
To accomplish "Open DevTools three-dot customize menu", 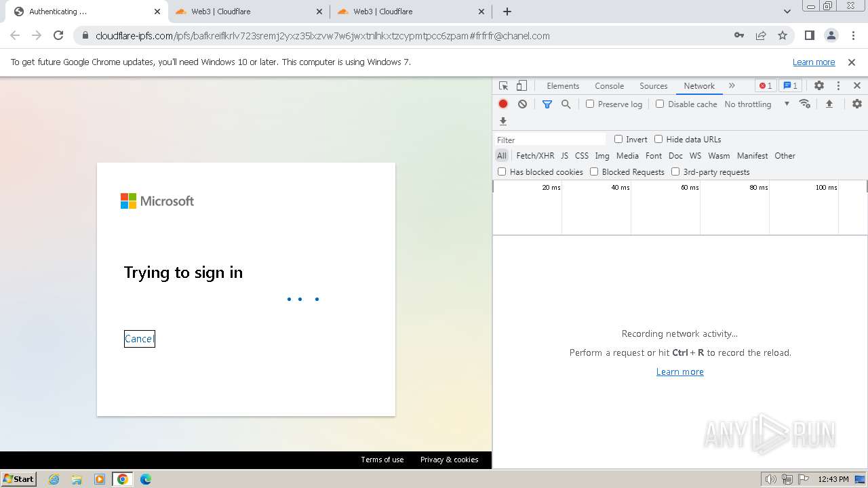I will (838, 86).
